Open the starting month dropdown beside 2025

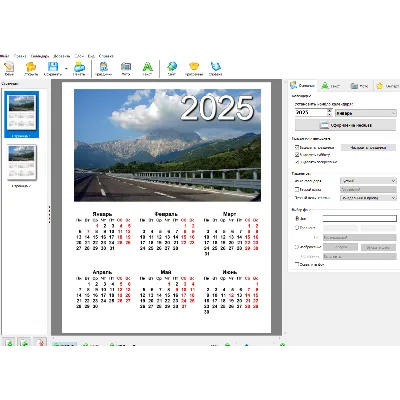(366, 113)
